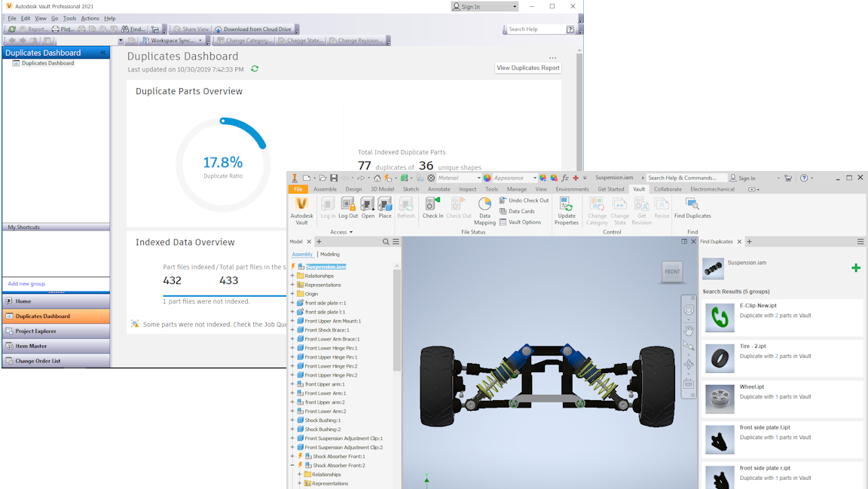The width and height of the screenshot is (868, 489).
Task: Open Data Cards in ribbon
Action: point(517,211)
